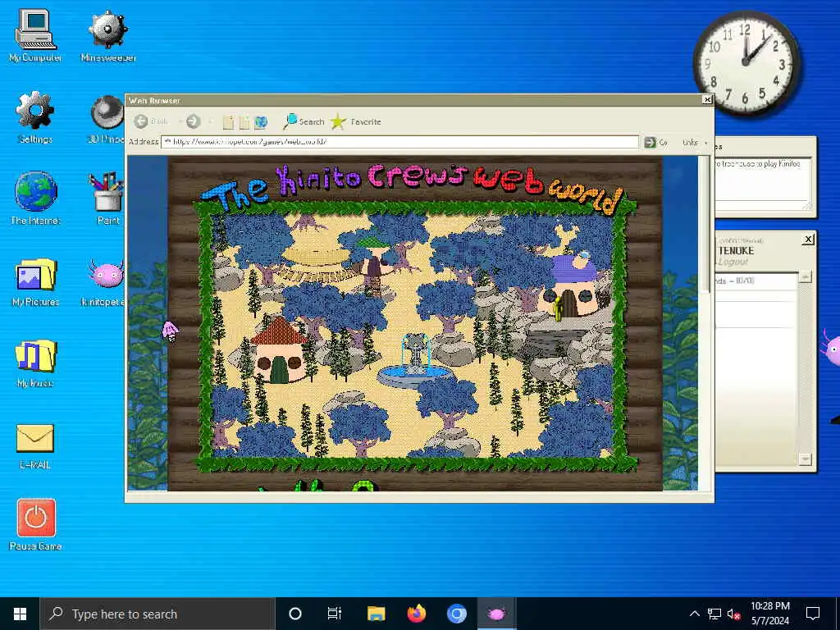840x630 pixels.
Task: Close the Web Browser window
Action: [x=707, y=99]
